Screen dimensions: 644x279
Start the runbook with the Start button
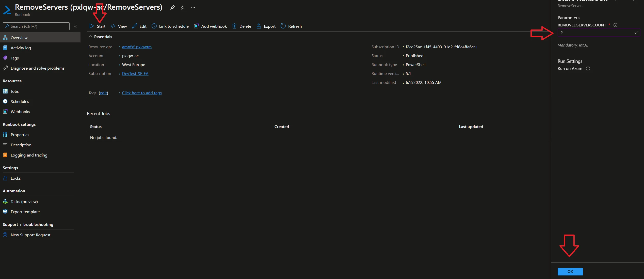pyautogui.click(x=98, y=26)
